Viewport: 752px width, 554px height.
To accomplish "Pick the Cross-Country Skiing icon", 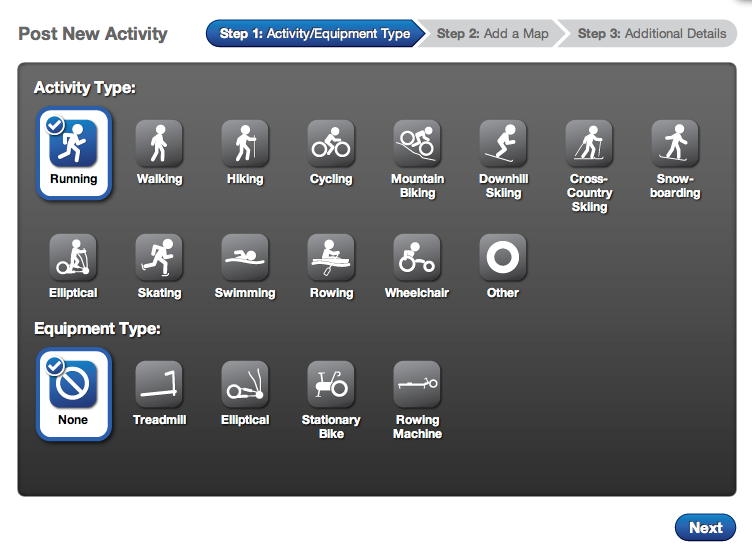I will tap(589, 143).
